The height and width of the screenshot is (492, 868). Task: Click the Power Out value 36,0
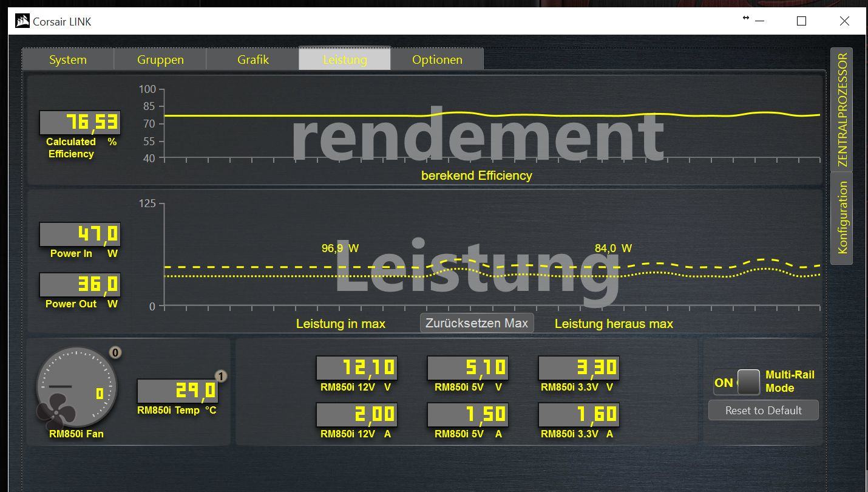(x=80, y=284)
